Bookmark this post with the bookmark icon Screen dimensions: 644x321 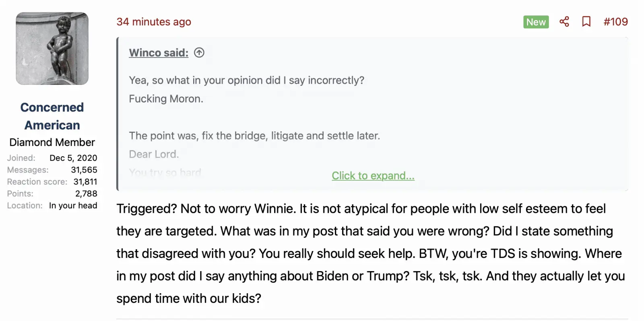[586, 22]
